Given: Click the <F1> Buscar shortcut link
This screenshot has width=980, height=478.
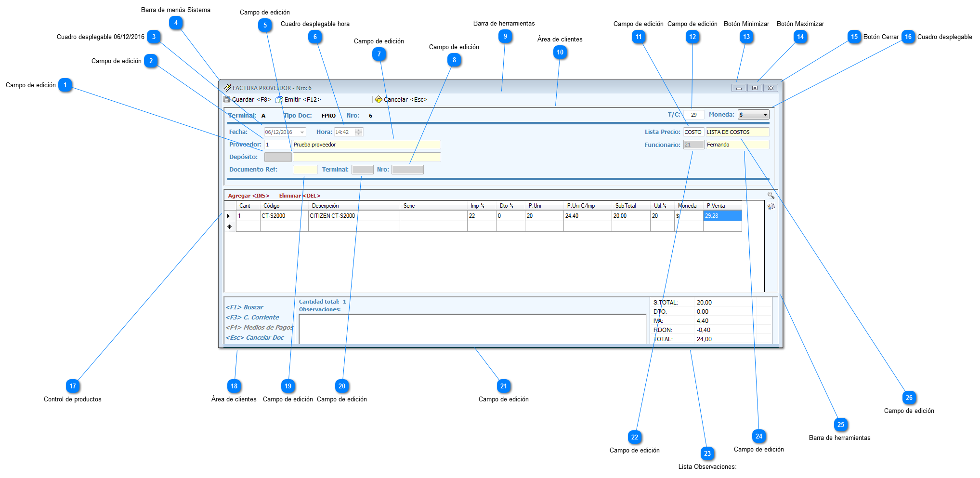Looking at the screenshot, I should [x=245, y=307].
